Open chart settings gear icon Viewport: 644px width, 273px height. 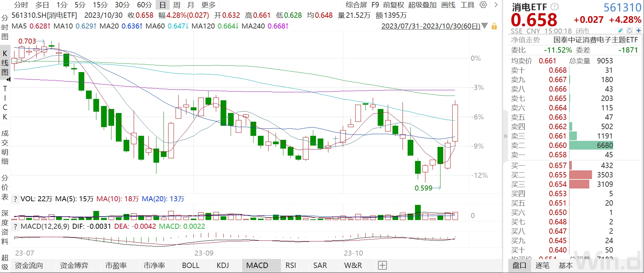point(483,5)
